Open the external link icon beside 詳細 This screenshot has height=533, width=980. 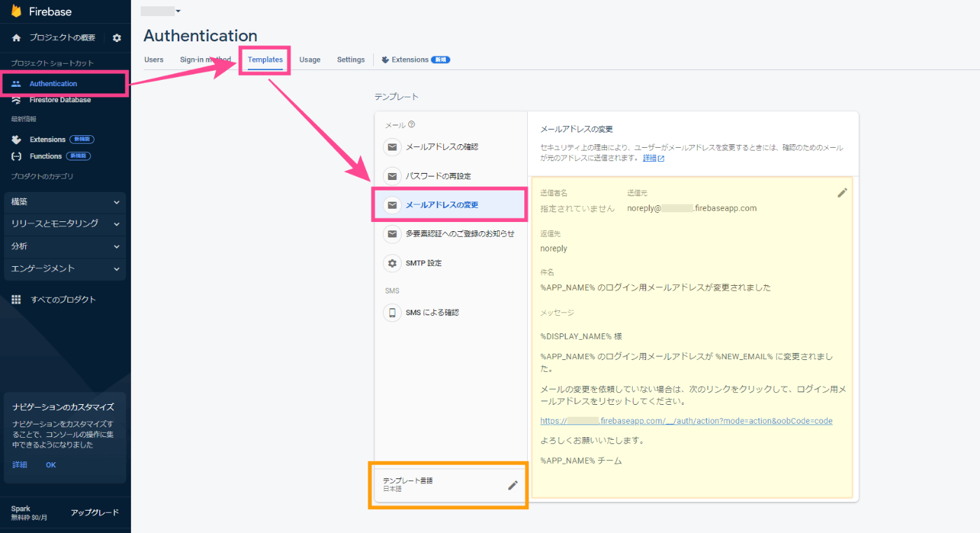tap(661, 158)
